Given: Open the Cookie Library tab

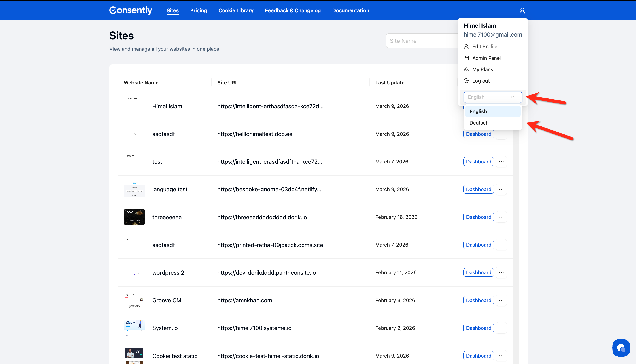Looking at the screenshot, I should pyautogui.click(x=236, y=10).
